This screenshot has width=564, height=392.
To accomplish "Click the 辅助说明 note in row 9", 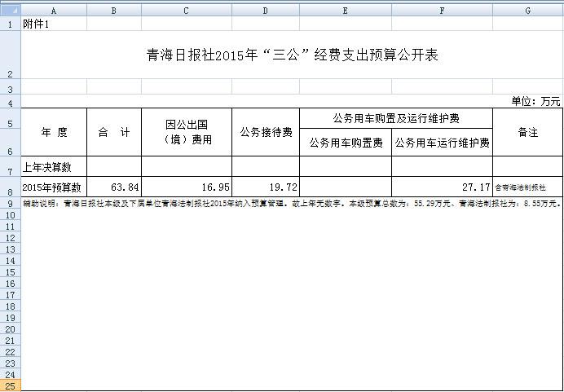I will point(292,204).
